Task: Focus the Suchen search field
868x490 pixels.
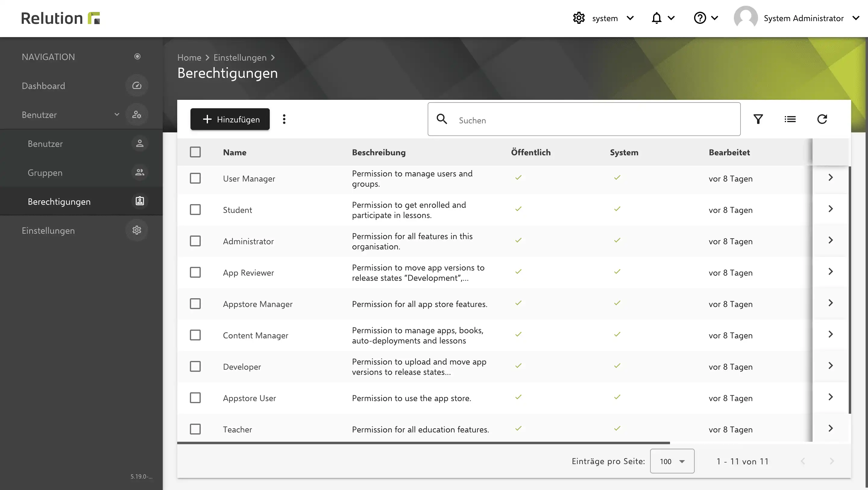Action: [x=584, y=119]
